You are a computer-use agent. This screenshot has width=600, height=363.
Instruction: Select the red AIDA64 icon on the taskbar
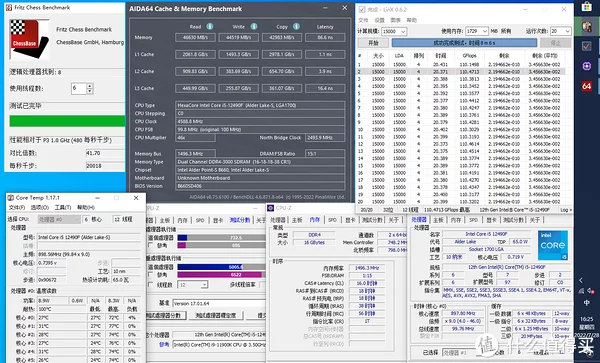587,86
